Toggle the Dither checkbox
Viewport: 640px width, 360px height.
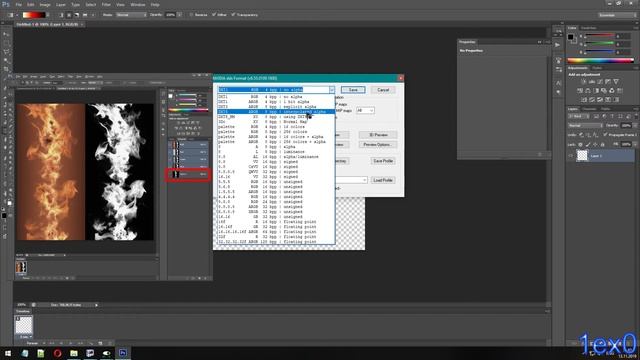pos(214,15)
